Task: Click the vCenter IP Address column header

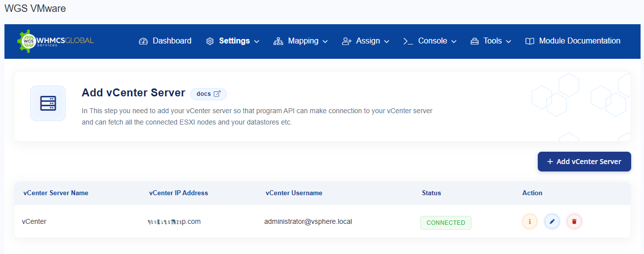Action: 178,193
